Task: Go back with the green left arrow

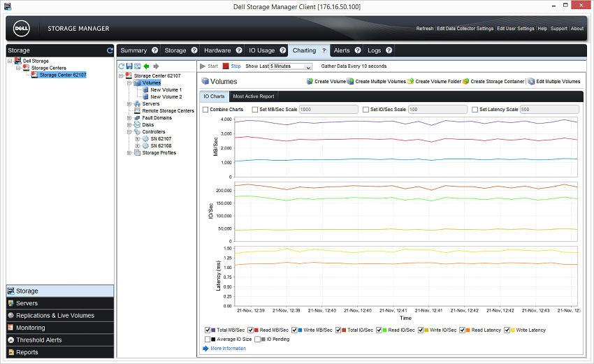Action: [146, 66]
